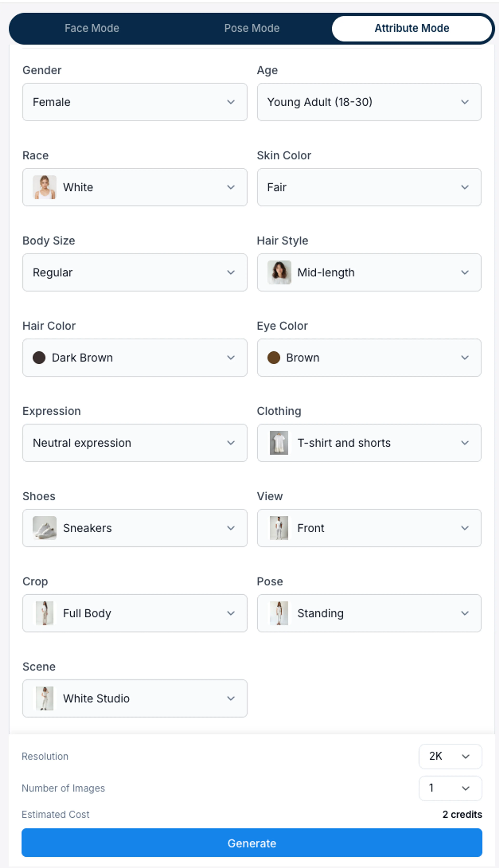Viewport: 499px width, 868px height.
Task: Click the T-shirt and shorts clothing thumbnail
Action: 279,443
